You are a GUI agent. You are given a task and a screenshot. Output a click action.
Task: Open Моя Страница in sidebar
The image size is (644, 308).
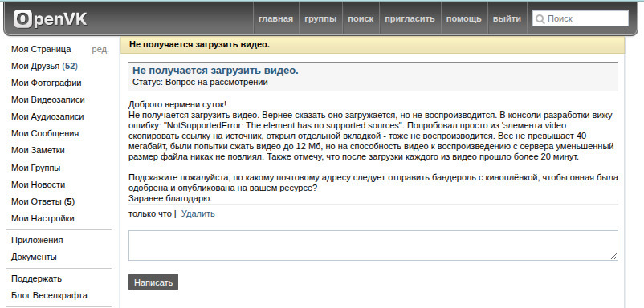41,49
